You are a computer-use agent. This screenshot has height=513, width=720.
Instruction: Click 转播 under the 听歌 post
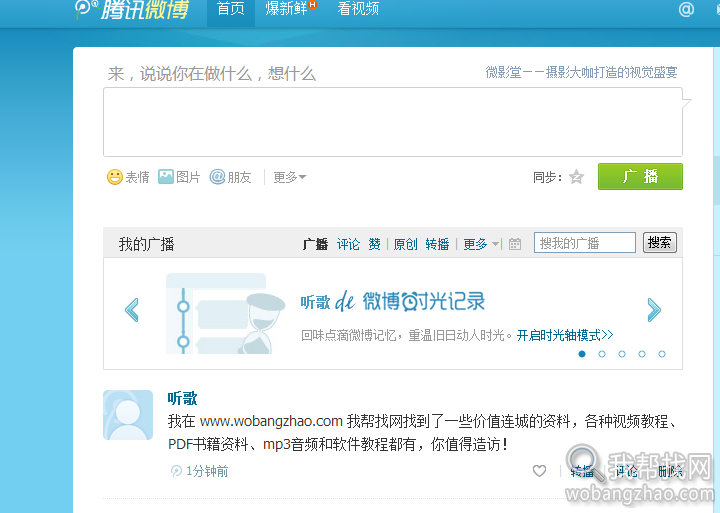pyautogui.click(x=582, y=471)
